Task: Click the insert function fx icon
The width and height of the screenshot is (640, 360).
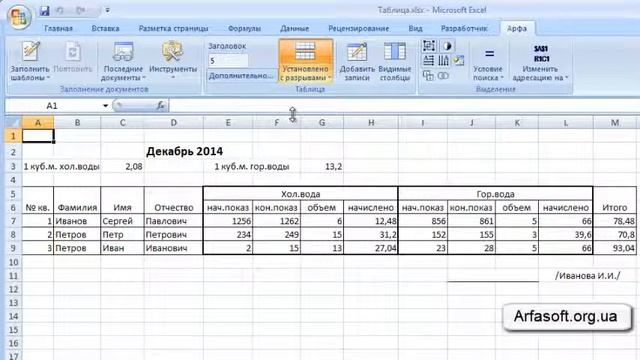Action: [160, 106]
